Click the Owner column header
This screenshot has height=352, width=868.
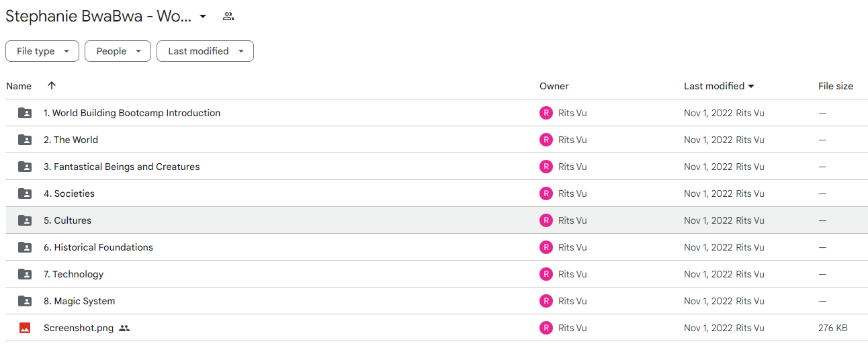coord(554,86)
